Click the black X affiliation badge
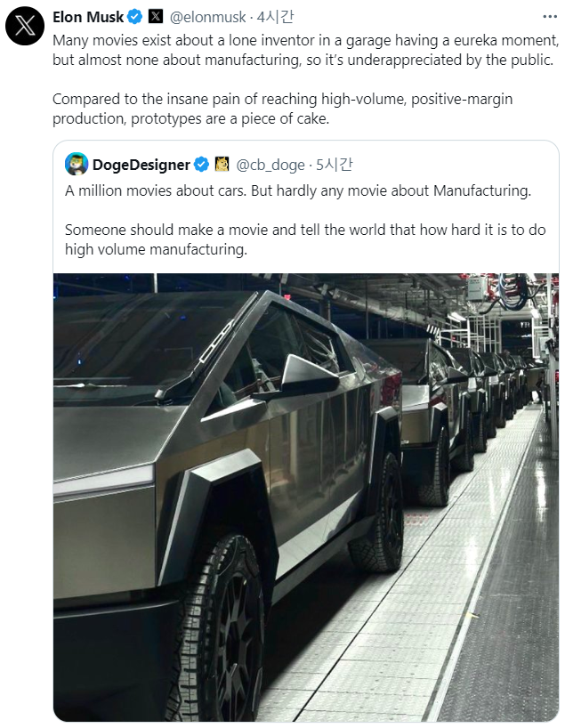 point(156,16)
